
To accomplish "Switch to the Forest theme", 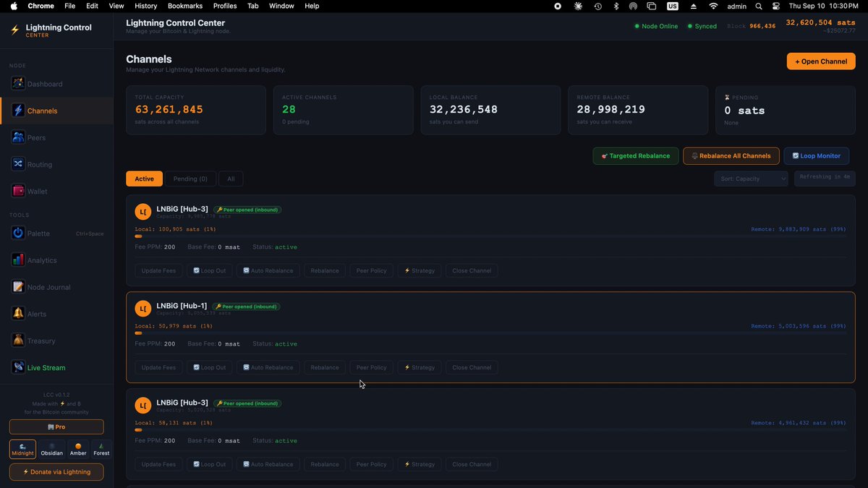I will point(101,449).
